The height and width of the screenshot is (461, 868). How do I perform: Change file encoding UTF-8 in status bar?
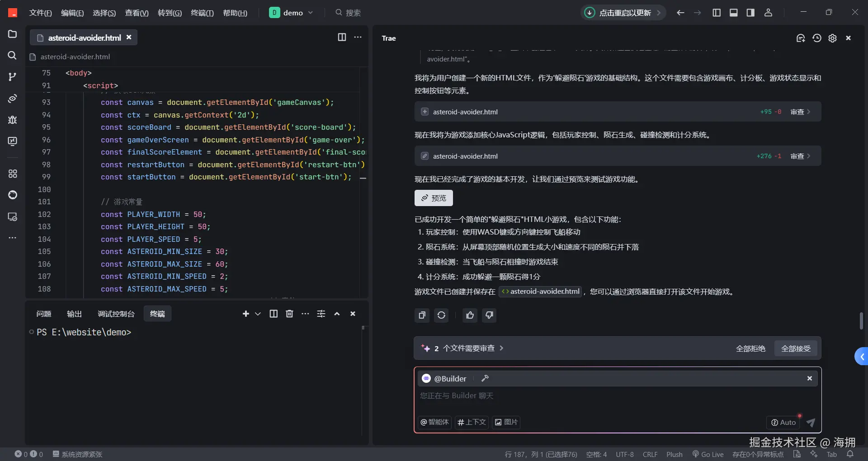coord(625,454)
